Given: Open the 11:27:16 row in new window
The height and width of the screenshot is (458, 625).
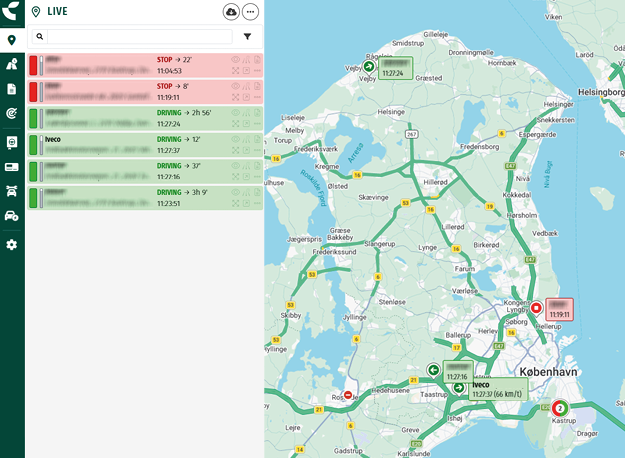Looking at the screenshot, I should coord(246,177).
